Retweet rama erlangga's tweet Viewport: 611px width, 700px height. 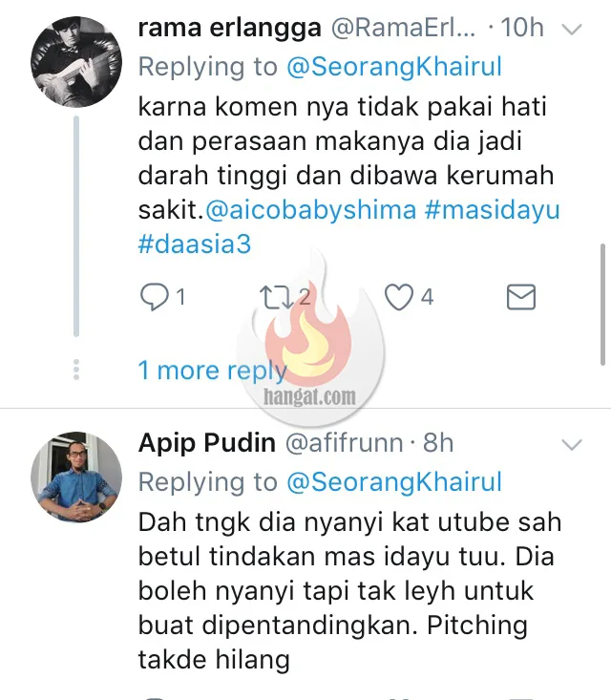pyautogui.click(x=277, y=297)
